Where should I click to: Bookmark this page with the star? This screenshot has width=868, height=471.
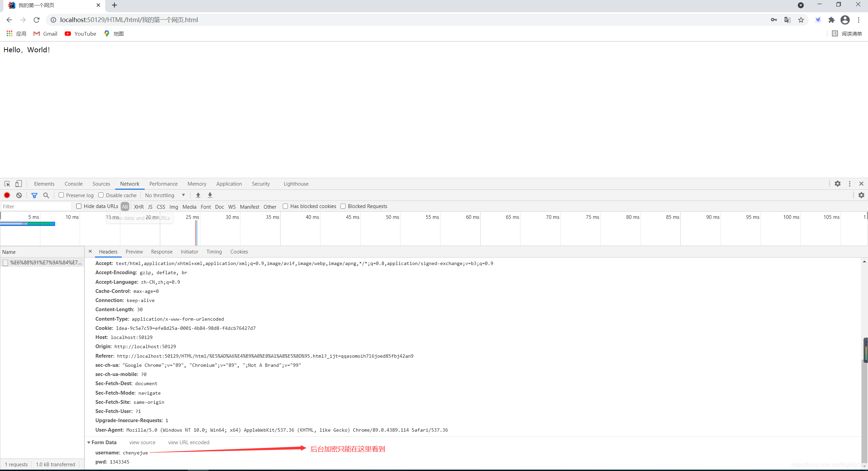tap(801, 20)
